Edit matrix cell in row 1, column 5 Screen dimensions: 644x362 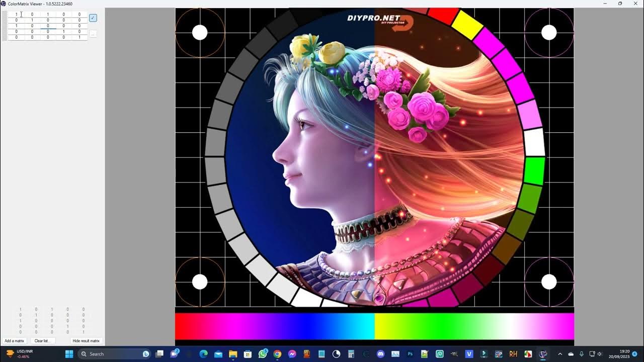tap(79, 15)
